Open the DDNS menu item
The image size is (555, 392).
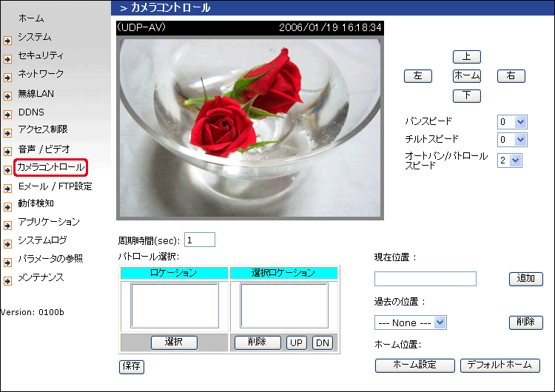pyautogui.click(x=31, y=112)
